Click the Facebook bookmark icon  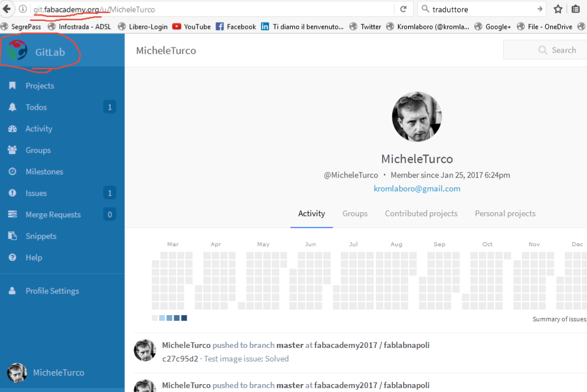tap(220, 27)
